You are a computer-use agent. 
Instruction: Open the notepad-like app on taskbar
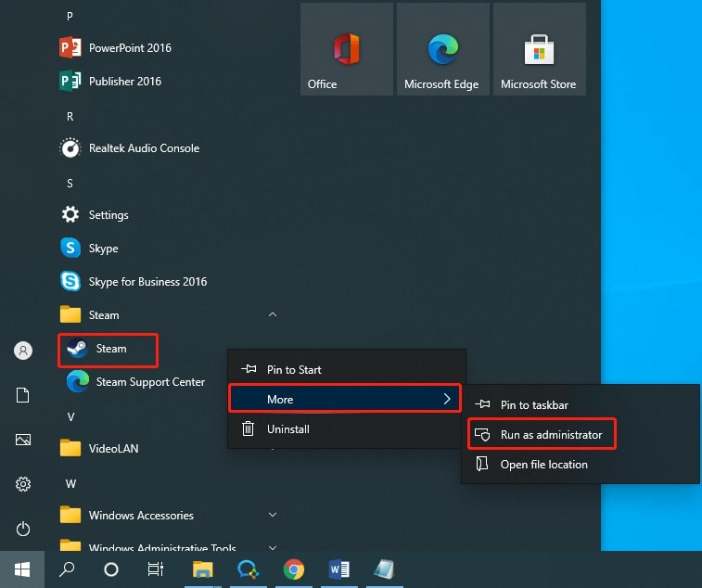coord(385,569)
